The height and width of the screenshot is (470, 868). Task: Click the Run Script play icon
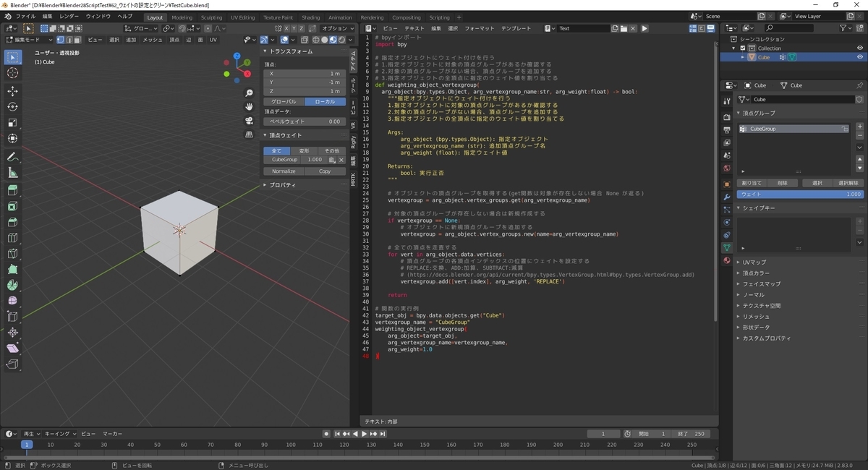(644, 28)
